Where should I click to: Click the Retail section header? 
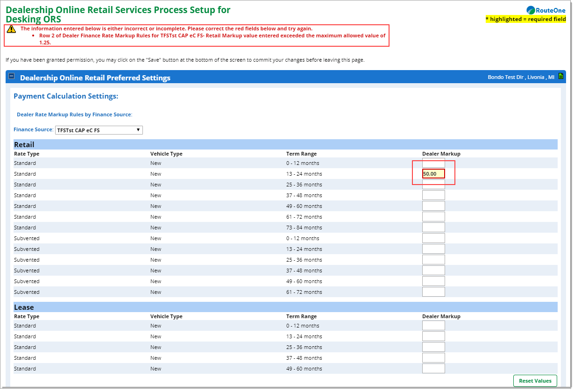pyautogui.click(x=285, y=144)
